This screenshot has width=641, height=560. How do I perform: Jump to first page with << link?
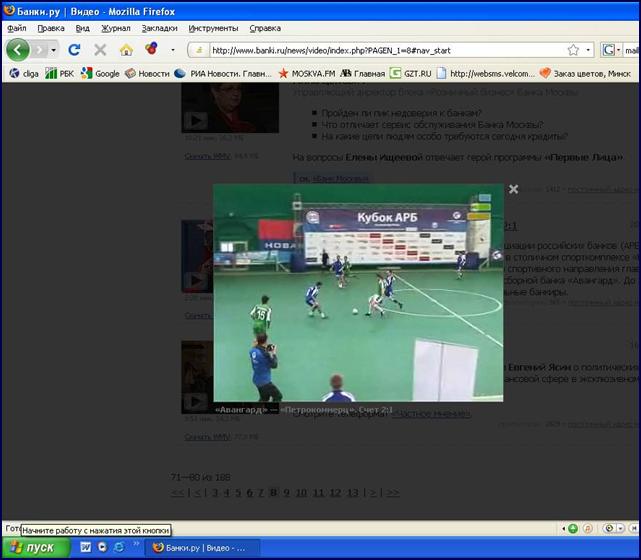(x=177, y=493)
